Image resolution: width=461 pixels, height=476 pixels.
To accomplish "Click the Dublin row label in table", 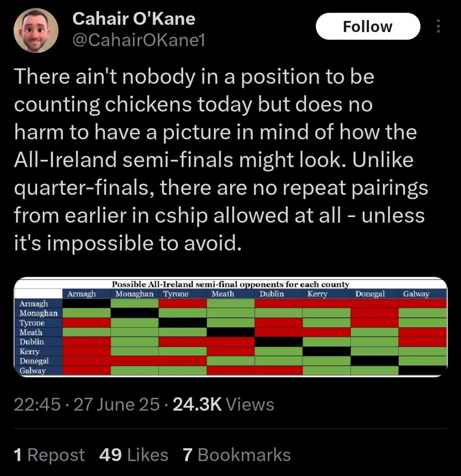I will coord(32,342).
